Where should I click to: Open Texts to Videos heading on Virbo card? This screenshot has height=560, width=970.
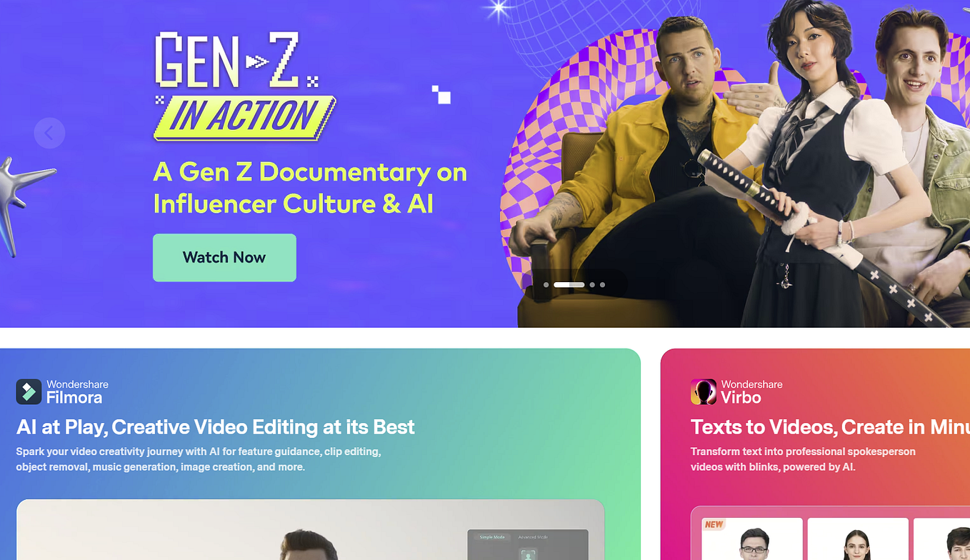pyautogui.click(x=830, y=427)
